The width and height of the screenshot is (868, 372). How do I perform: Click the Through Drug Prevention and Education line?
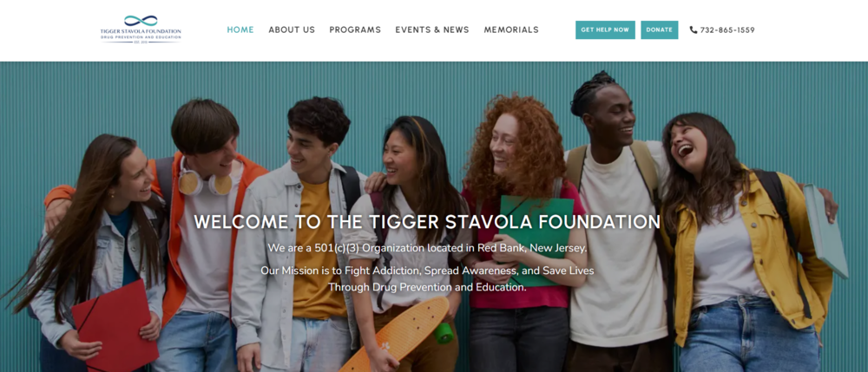pyautogui.click(x=427, y=287)
